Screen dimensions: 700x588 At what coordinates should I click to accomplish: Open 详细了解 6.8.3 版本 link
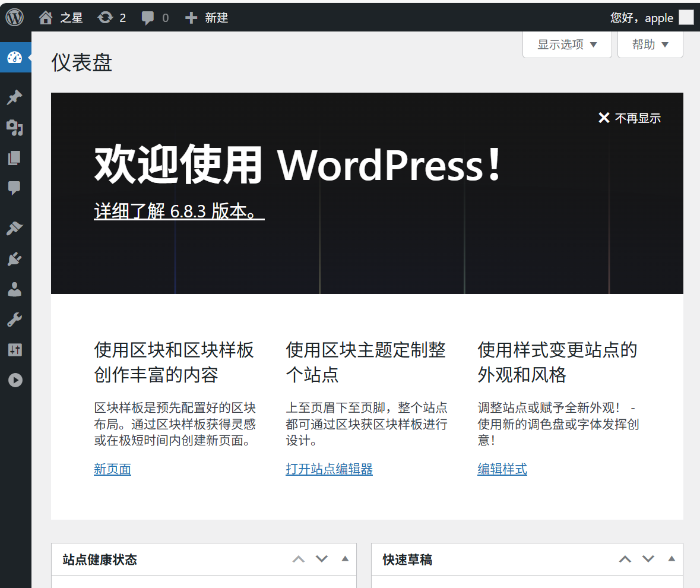179,211
